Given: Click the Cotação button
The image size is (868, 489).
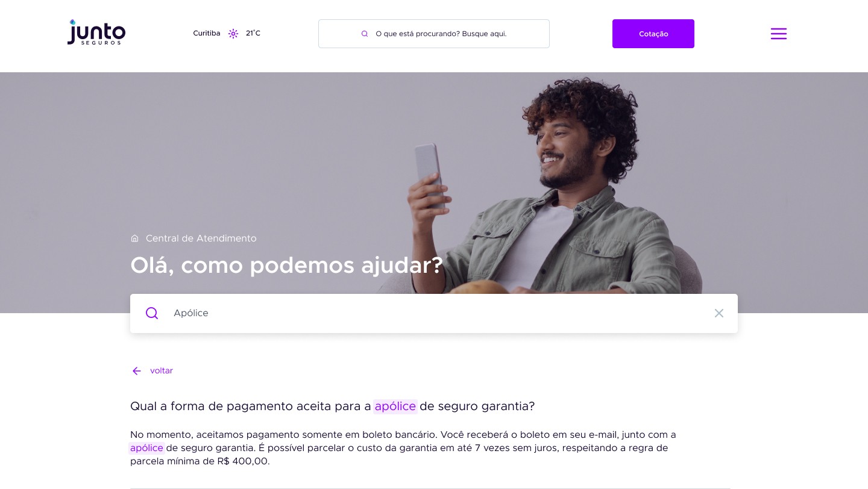Looking at the screenshot, I should tap(653, 34).
